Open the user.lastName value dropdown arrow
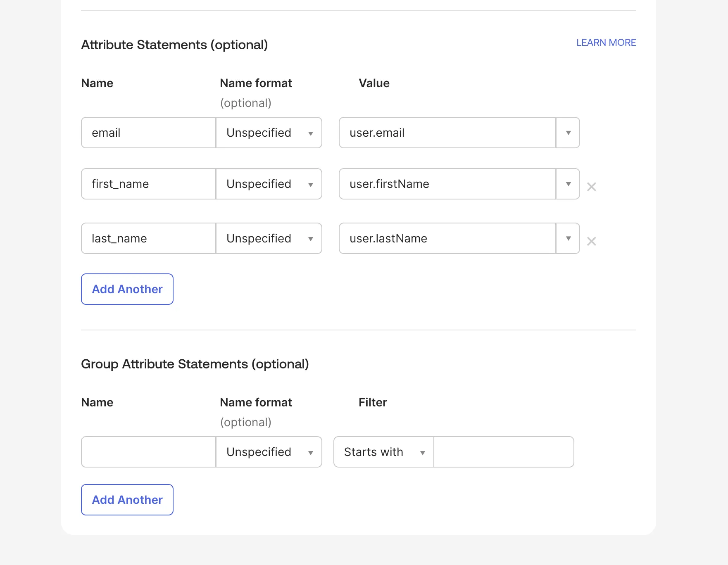 (568, 238)
